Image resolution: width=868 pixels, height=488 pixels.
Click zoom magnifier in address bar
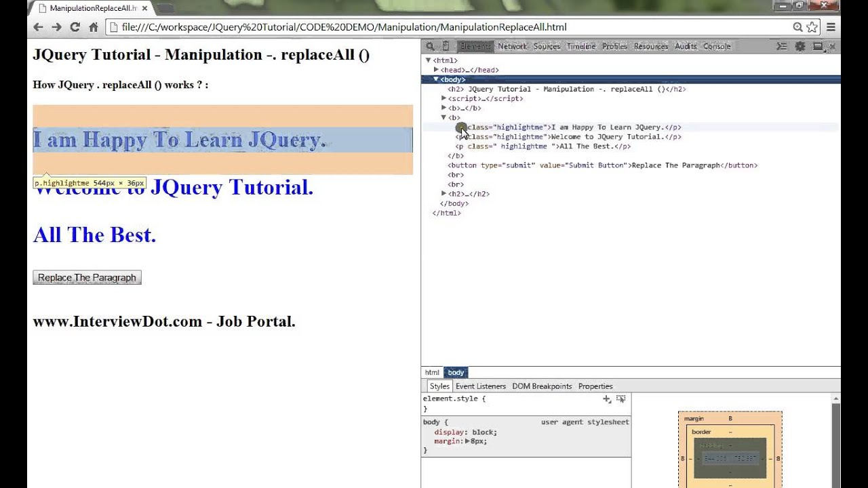point(798,27)
